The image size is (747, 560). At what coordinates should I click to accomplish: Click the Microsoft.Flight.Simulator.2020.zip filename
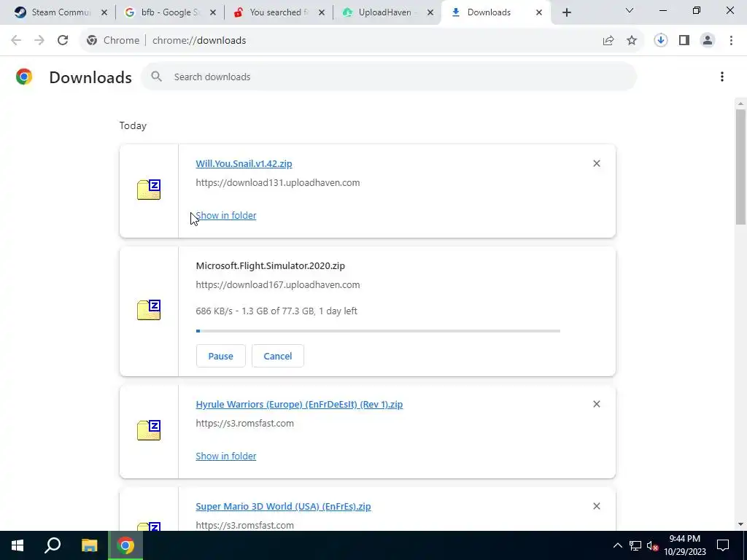point(270,265)
